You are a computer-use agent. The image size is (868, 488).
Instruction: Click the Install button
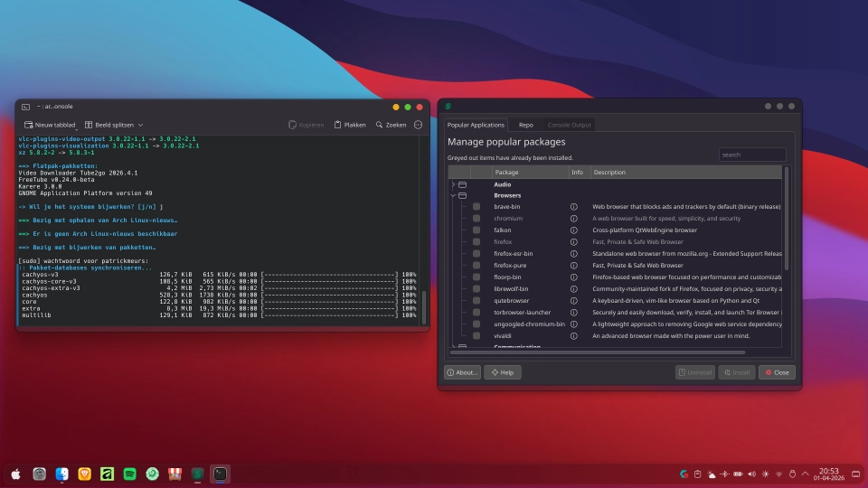coord(737,372)
